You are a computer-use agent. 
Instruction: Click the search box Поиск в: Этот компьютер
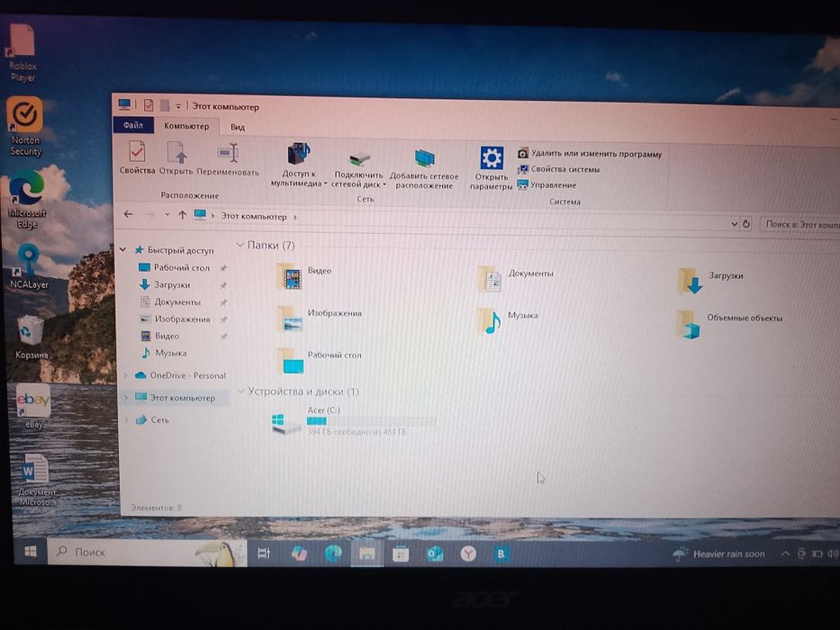tap(800, 224)
